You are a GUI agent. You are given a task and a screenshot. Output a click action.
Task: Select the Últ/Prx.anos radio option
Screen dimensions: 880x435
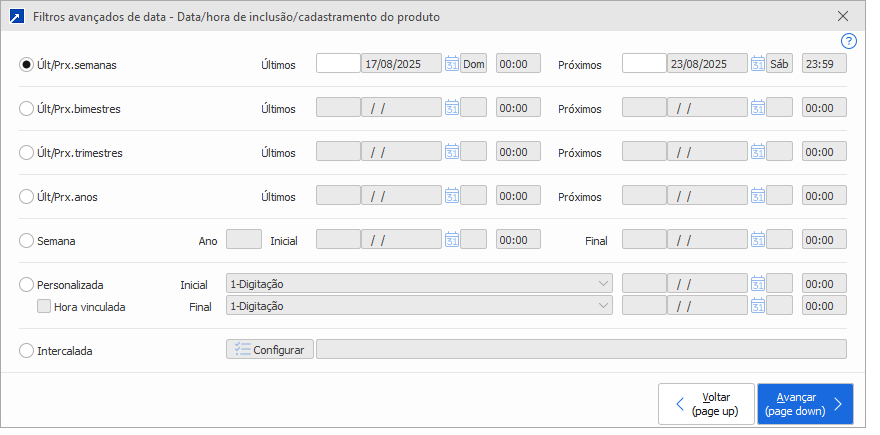click(x=27, y=196)
